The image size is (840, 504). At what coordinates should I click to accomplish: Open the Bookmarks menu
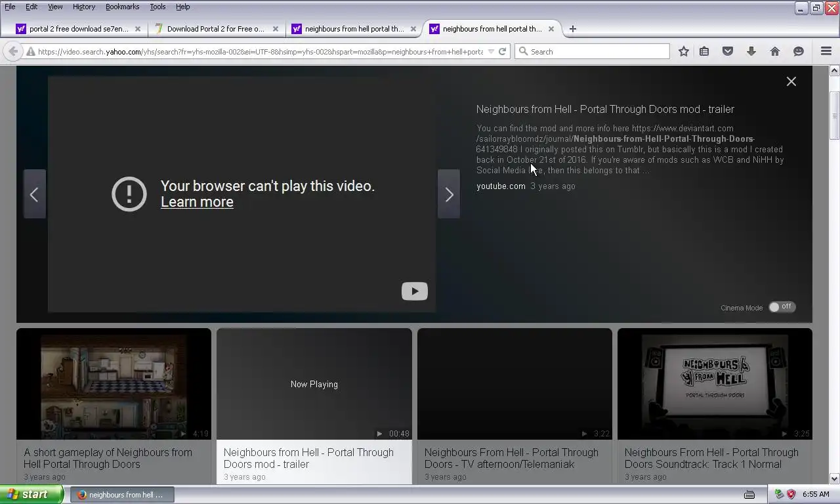[x=122, y=7]
